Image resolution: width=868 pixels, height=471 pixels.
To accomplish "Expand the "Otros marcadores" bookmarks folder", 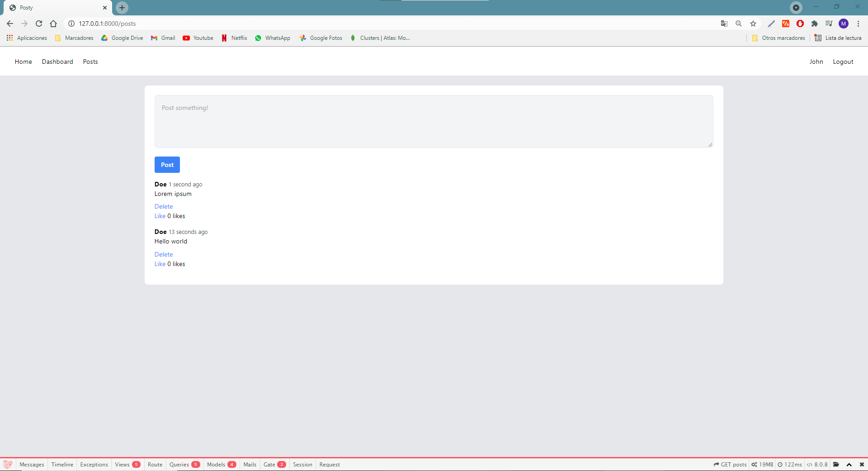I will (x=779, y=38).
